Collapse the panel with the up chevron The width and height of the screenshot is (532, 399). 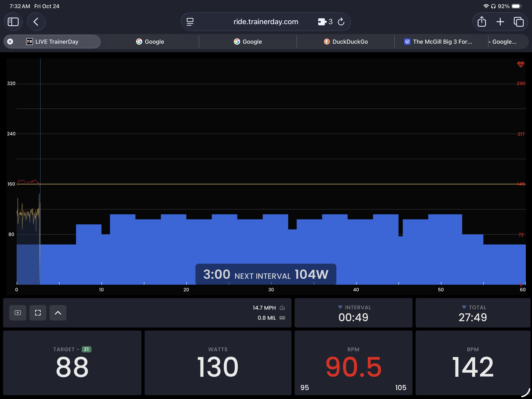(58, 313)
